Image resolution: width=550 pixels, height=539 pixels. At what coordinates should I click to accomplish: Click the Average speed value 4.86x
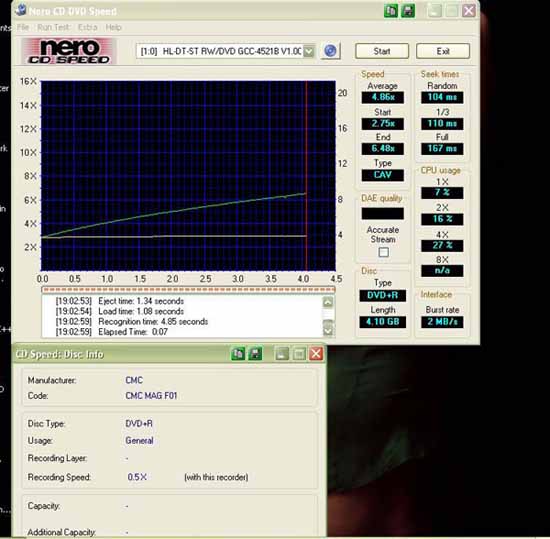[383, 97]
